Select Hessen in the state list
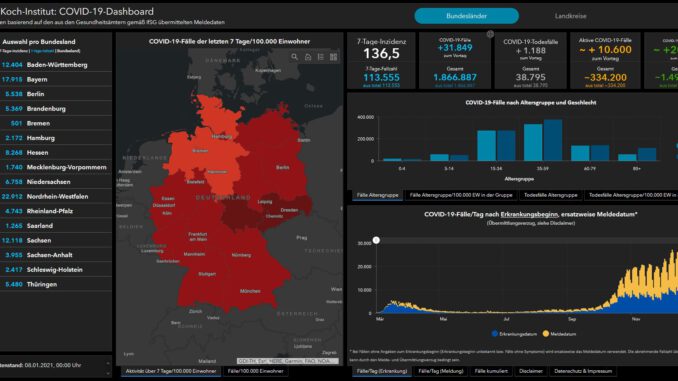This screenshot has height=381, width=678. coord(56,153)
